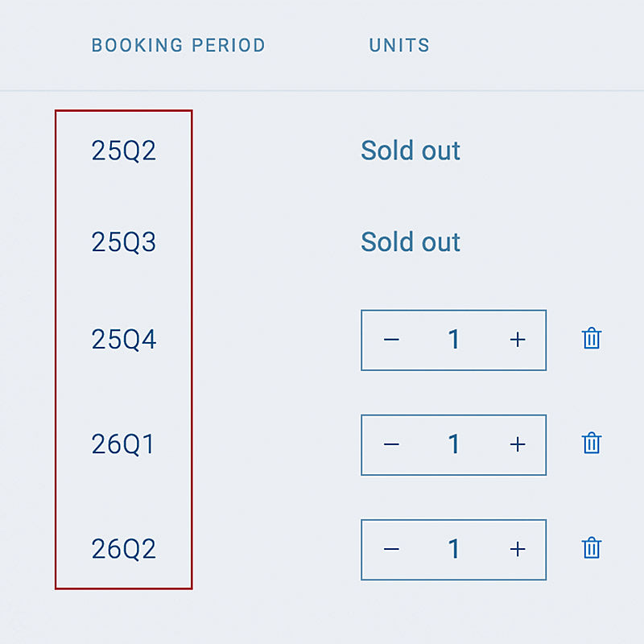Screen dimensions: 644x644
Task: Select the 25Q2 booking period
Action: [x=124, y=151]
